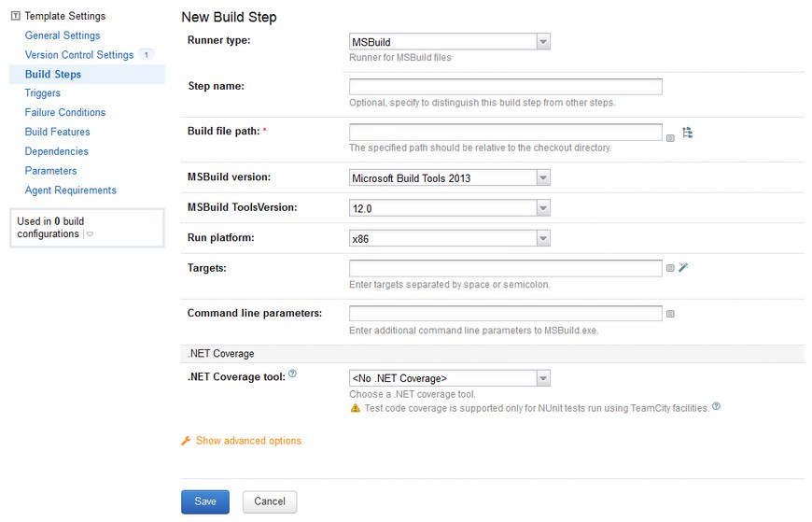This screenshot has width=812, height=522.
Task: Focus the Step name input field
Action: (x=505, y=87)
